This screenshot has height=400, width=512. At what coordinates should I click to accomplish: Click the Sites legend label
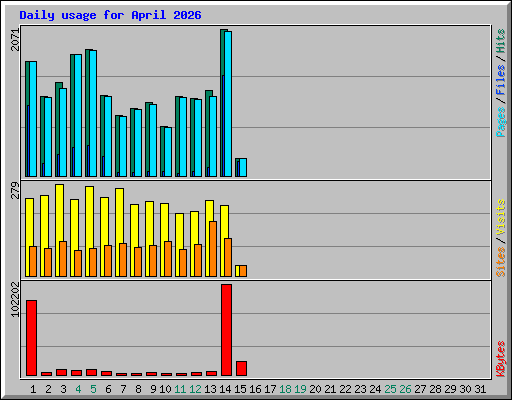pos(501,262)
